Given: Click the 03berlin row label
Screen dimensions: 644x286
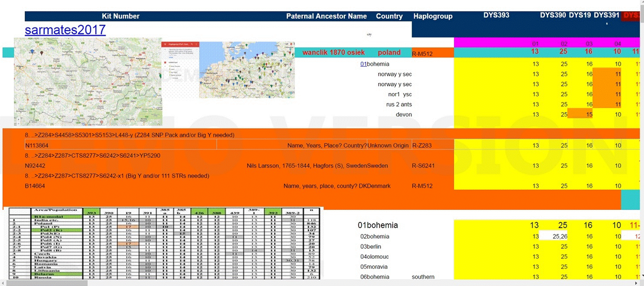Looking at the screenshot, I should [371, 247].
